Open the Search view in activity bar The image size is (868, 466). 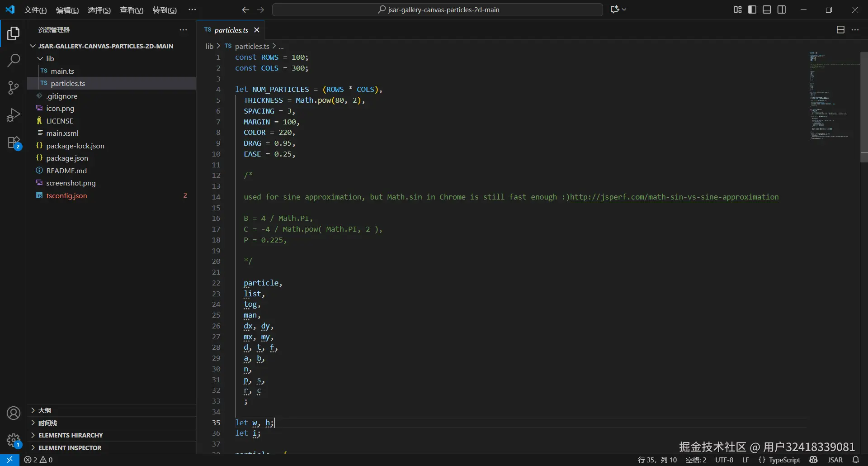(14, 60)
